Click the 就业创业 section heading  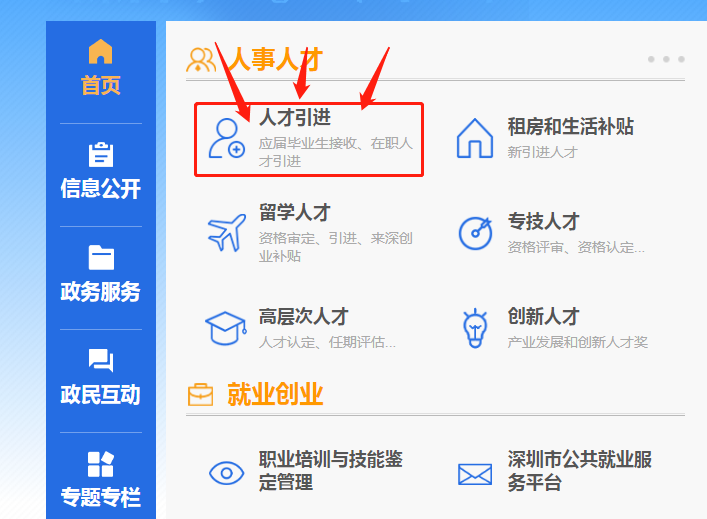275,394
